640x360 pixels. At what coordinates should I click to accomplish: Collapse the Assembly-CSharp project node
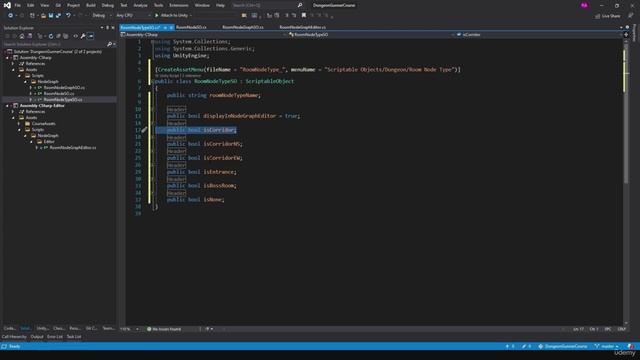8,58
